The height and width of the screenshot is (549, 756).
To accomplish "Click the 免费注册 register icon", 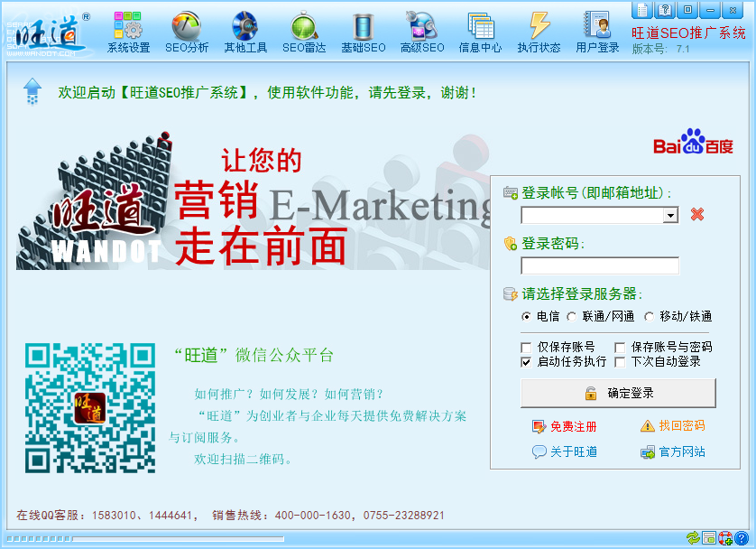I will tap(539, 426).
